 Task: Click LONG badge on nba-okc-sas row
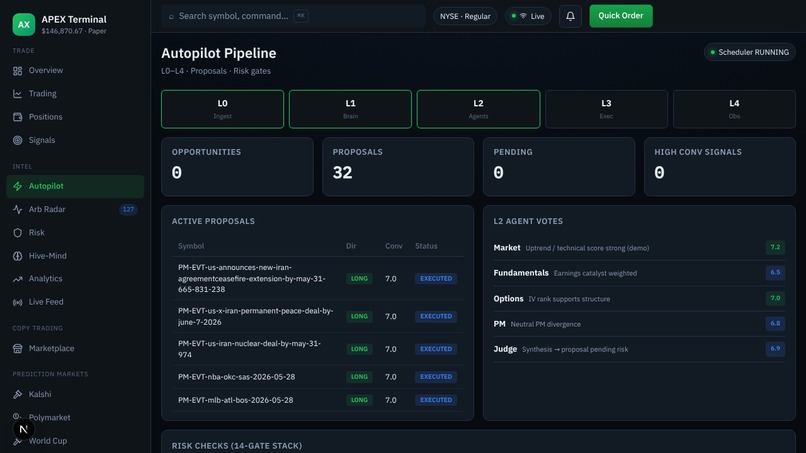point(359,377)
